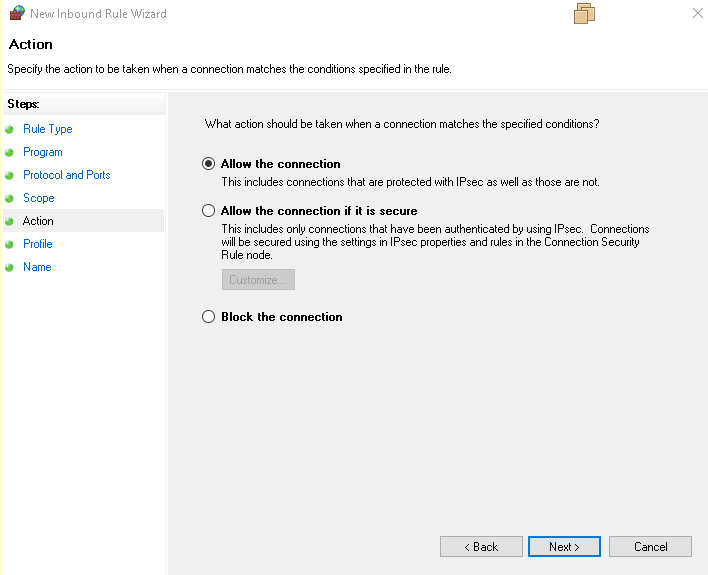Select the Block the connection option

coord(209,317)
